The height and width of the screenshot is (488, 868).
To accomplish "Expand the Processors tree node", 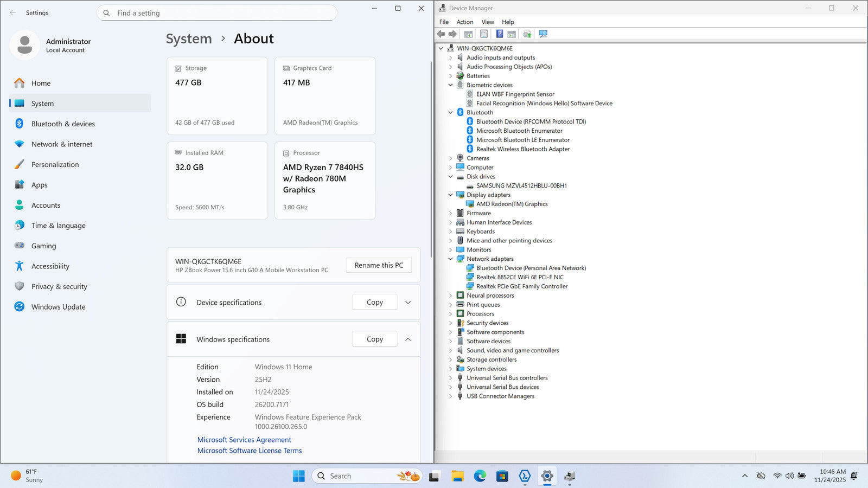I will click(x=450, y=314).
